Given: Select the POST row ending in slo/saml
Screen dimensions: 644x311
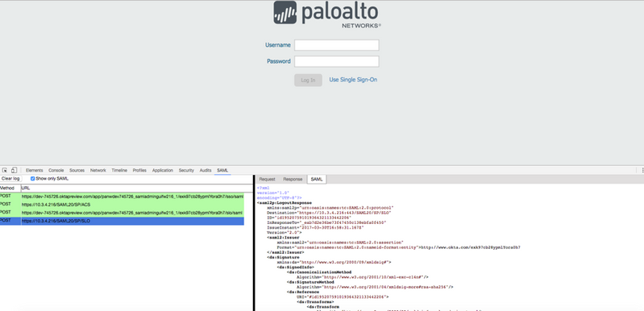Looking at the screenshot, I should tap(122, 213).
